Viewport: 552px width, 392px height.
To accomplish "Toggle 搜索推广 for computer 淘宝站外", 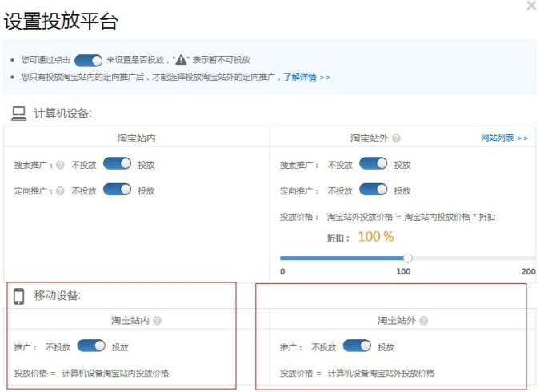I will click(374, 164).
